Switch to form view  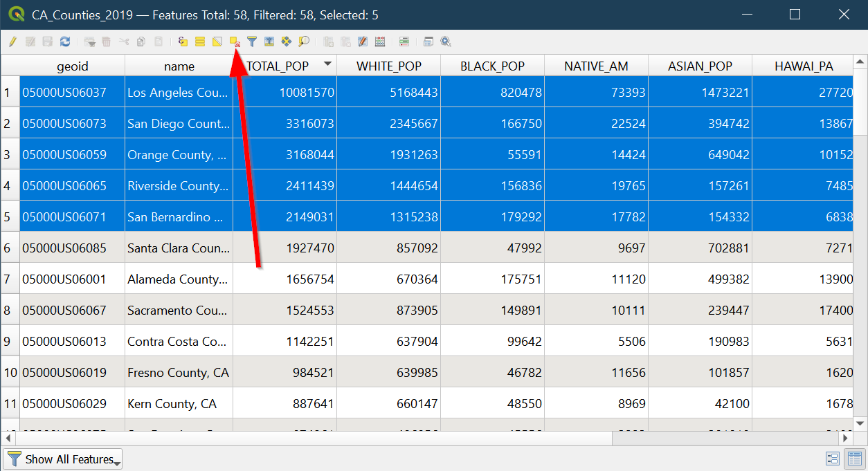click(833, 459)
